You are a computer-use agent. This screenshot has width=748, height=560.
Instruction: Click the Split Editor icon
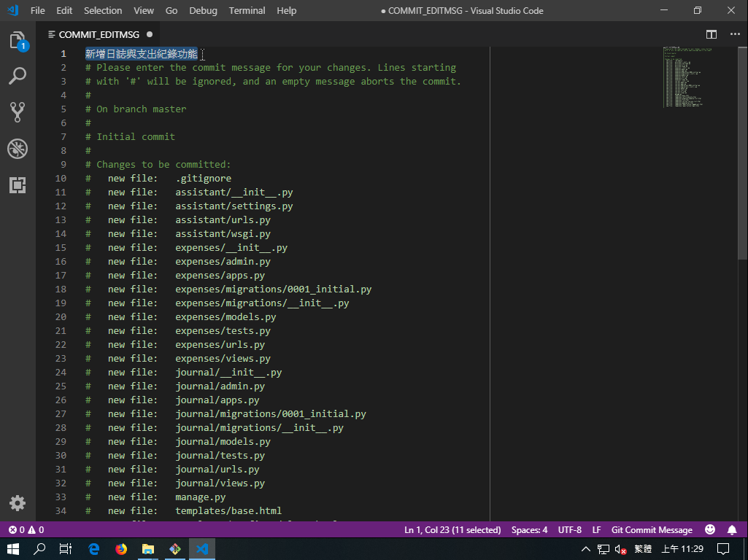(712, 34)
